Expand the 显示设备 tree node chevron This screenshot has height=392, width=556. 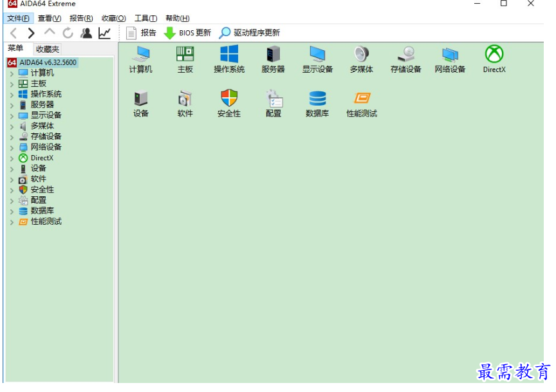click(12, 116)
